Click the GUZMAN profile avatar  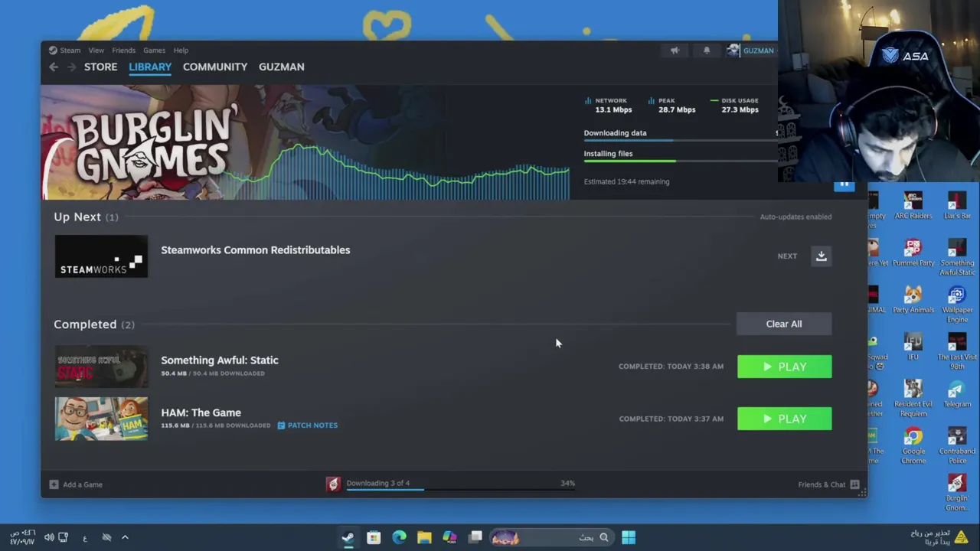[733, 51]
